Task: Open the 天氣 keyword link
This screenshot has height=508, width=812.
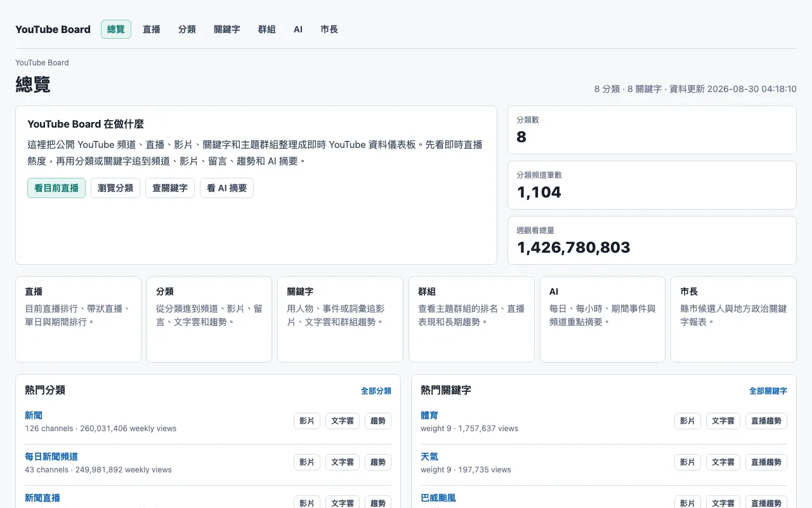Action: 429,457
